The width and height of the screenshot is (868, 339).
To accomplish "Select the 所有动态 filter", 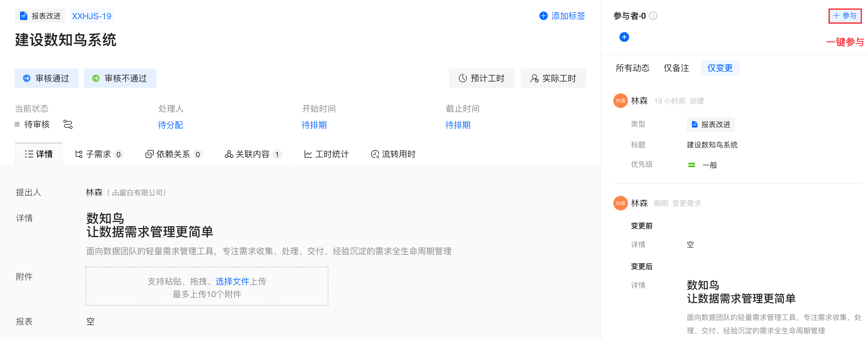I will tap(632, 68).
